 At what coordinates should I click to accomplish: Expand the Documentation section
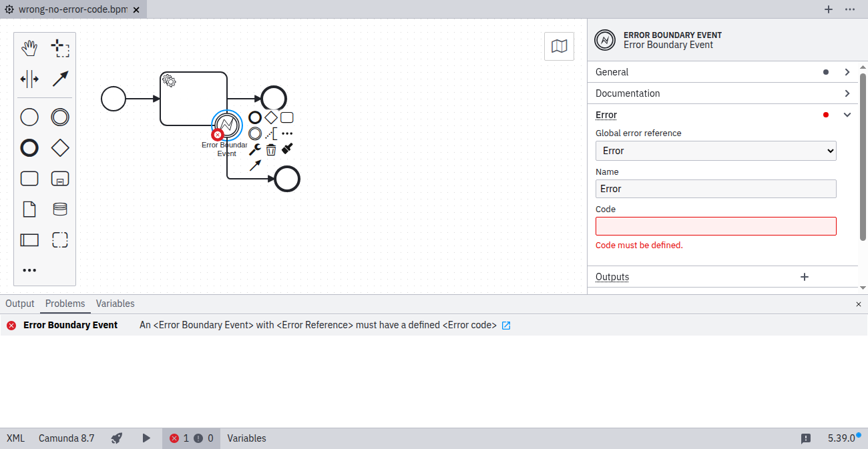point(847,93)
